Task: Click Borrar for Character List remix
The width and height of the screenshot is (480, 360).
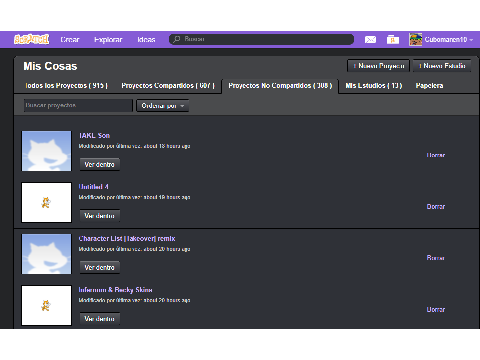Action: click(x=436, y=258)
